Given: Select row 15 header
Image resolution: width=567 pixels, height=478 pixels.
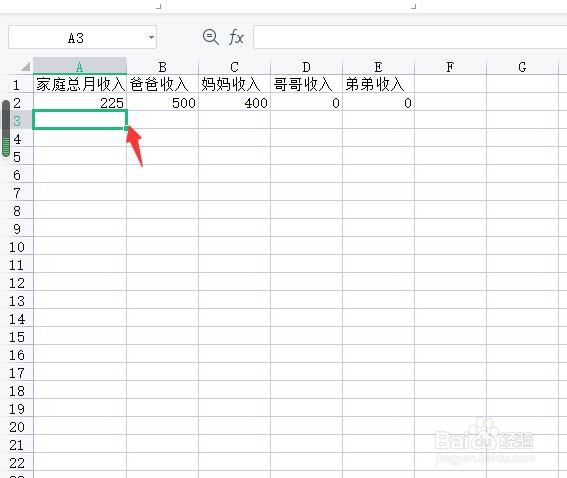Looking at the screenshot, I should [x=17, y=337].
